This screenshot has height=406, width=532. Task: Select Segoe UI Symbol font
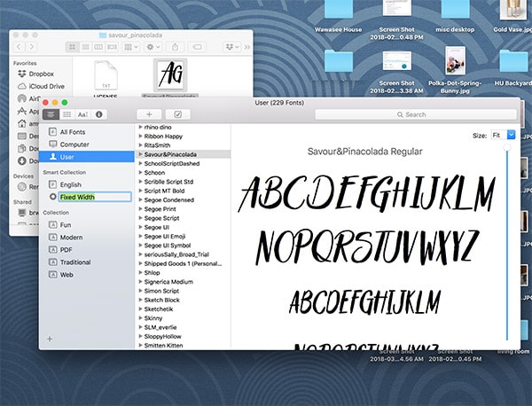183,246
